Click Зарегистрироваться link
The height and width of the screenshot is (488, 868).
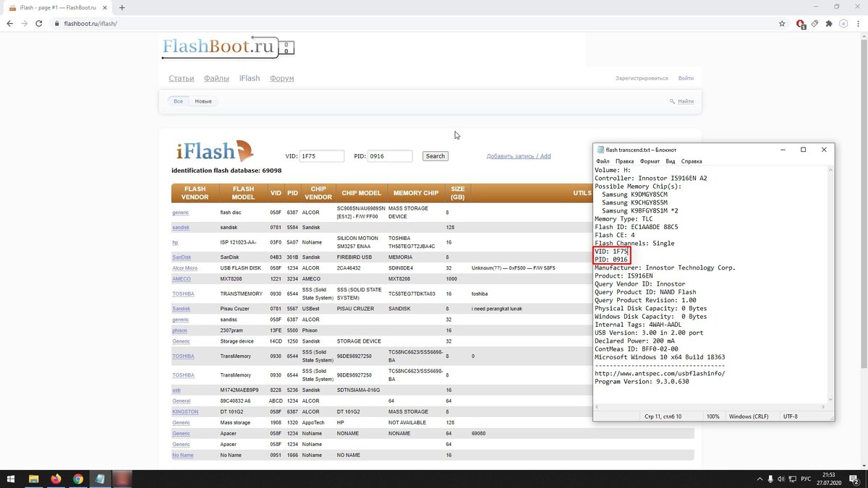642,78
